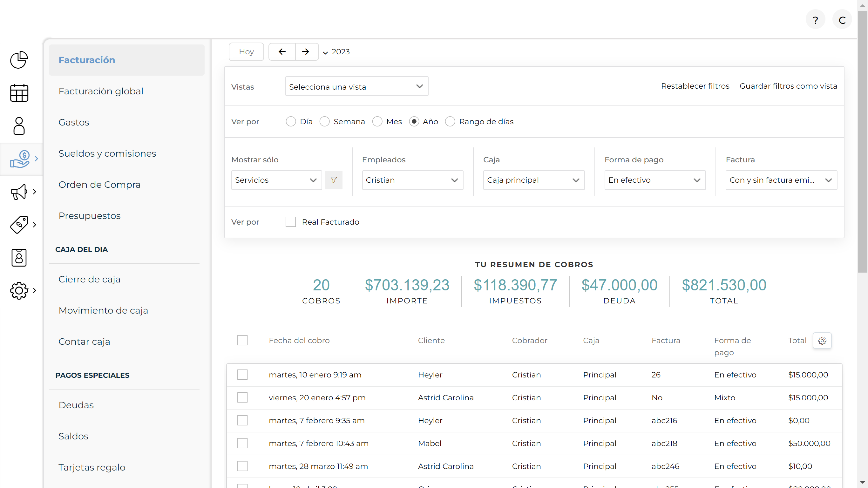Click the Total column header
The image size is (868, 488).
point(797,340)
